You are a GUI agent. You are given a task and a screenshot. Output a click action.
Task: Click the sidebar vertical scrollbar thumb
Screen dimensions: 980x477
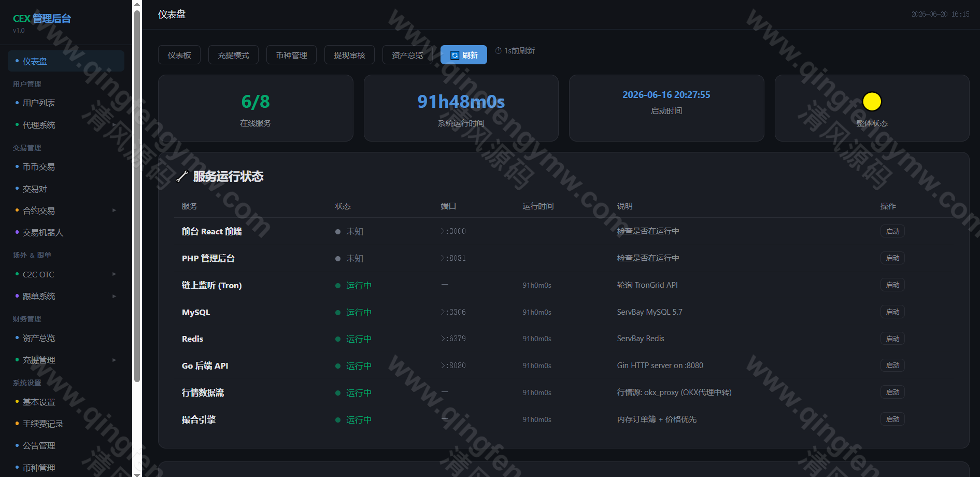point(137,196)
